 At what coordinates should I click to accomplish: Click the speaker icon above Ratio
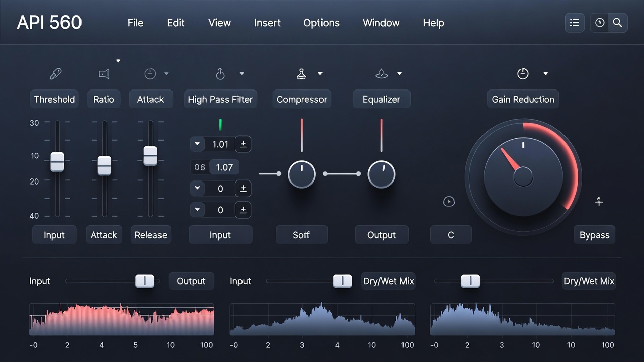[x=104, y=74]
